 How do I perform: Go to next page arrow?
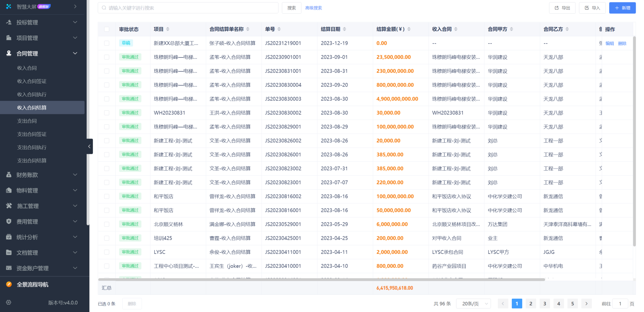[x=586, y=304]
